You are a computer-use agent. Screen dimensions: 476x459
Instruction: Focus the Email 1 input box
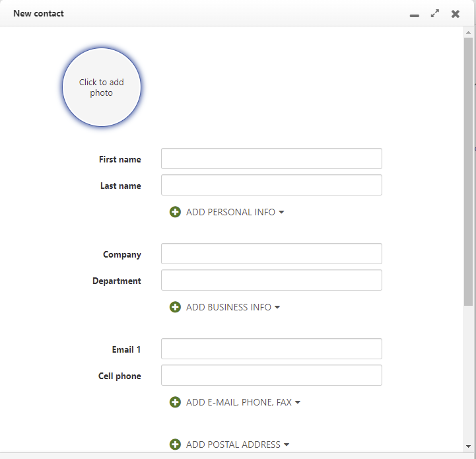tap(271, 349)
